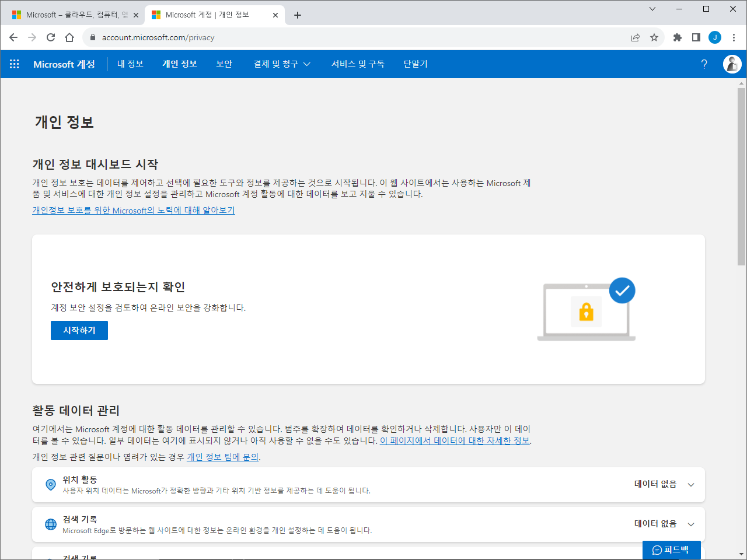Expand the 위치 활동 section chevron

tap(691, 485)
